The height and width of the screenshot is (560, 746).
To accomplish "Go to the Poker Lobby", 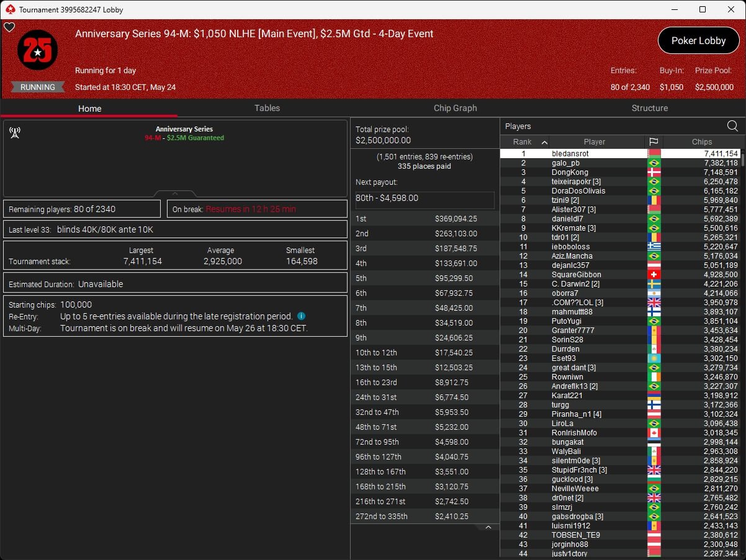I will coord(698,40).
